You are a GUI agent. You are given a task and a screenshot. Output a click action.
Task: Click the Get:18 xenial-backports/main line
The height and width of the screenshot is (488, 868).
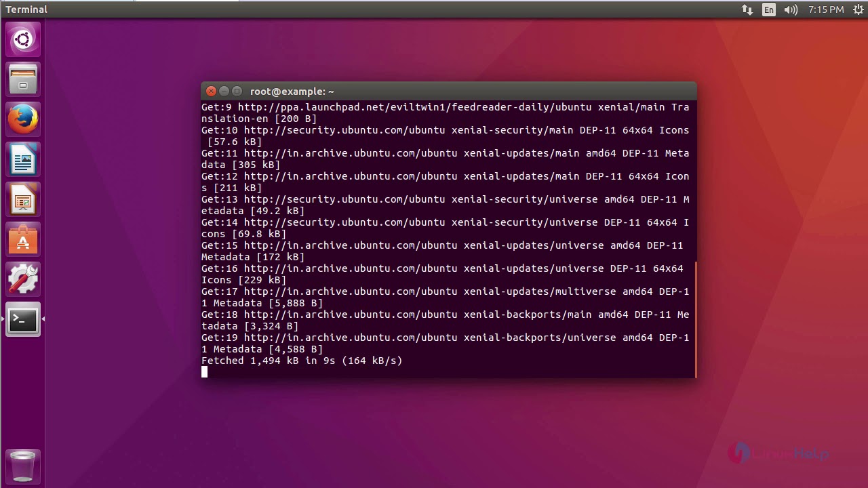pyautogui.click(x=446, y=320)
